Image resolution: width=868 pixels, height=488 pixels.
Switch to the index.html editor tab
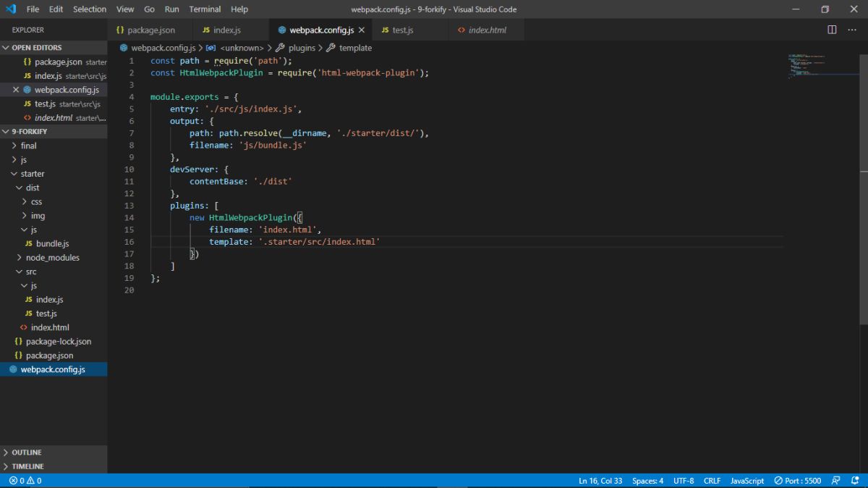(x=486, y=30)
